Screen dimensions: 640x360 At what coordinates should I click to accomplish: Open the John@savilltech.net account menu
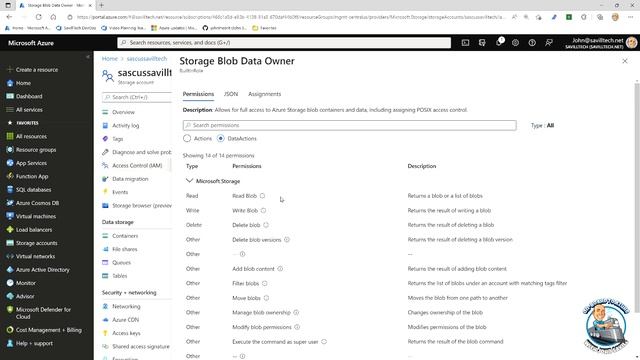(x=600, y=43)
